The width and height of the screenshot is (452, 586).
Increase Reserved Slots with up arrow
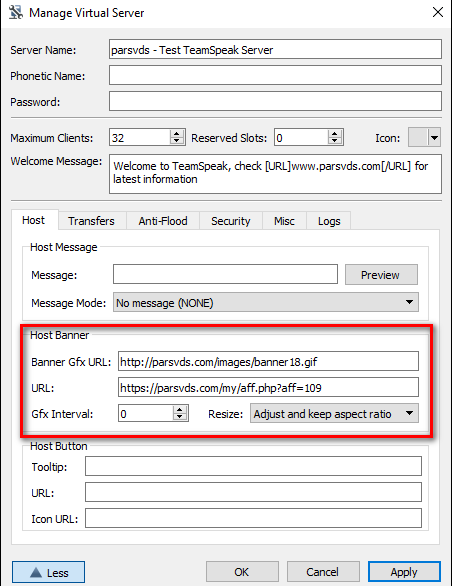(335, 134)
